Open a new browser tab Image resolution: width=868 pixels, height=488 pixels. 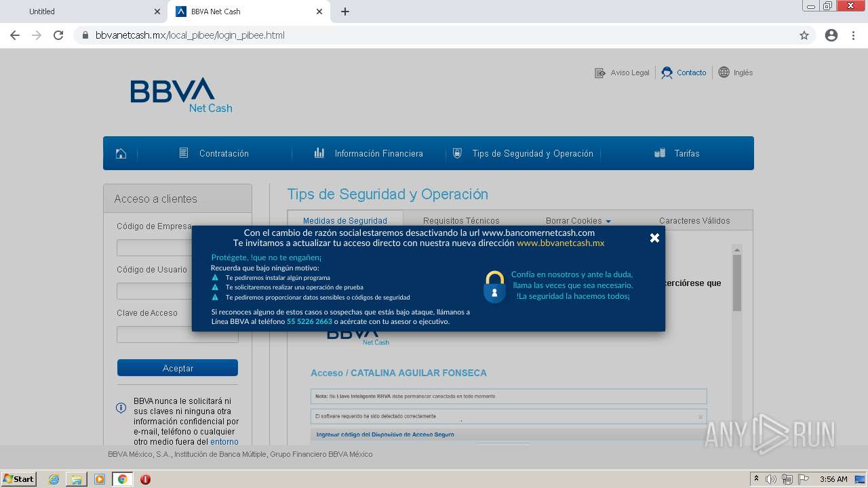(345, 12)
